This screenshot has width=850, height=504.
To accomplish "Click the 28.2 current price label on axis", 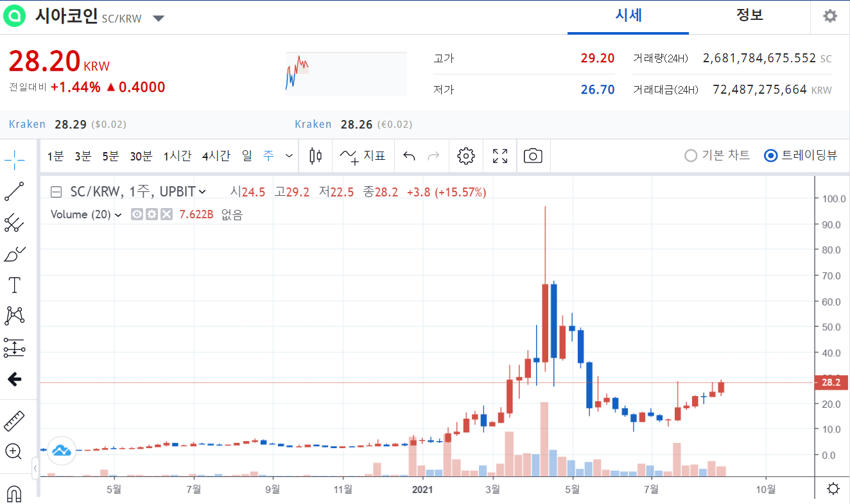I will click(831, 383).
